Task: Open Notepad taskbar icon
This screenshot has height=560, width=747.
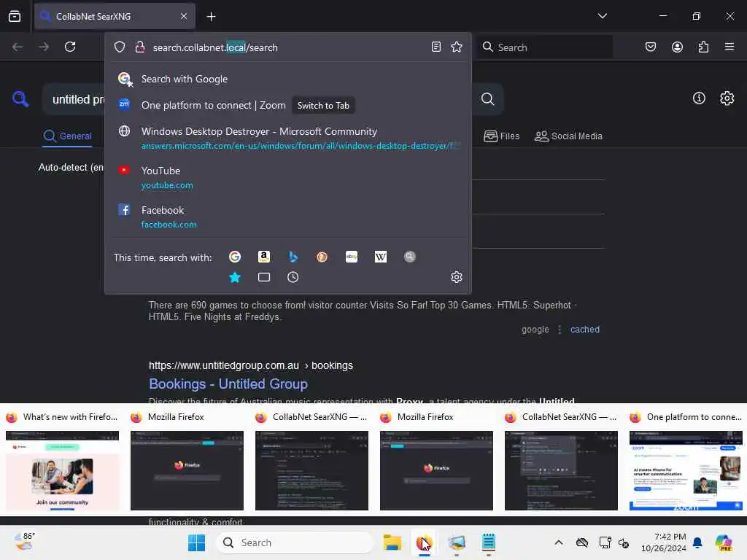Action: [488, 542]
